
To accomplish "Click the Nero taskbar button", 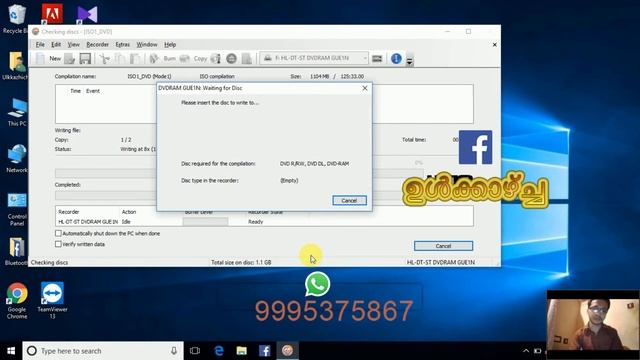I will (287, 351).
